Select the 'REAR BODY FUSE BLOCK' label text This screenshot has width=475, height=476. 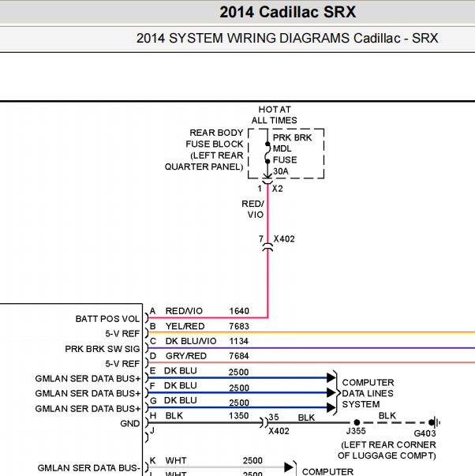(x=215, y=138)
